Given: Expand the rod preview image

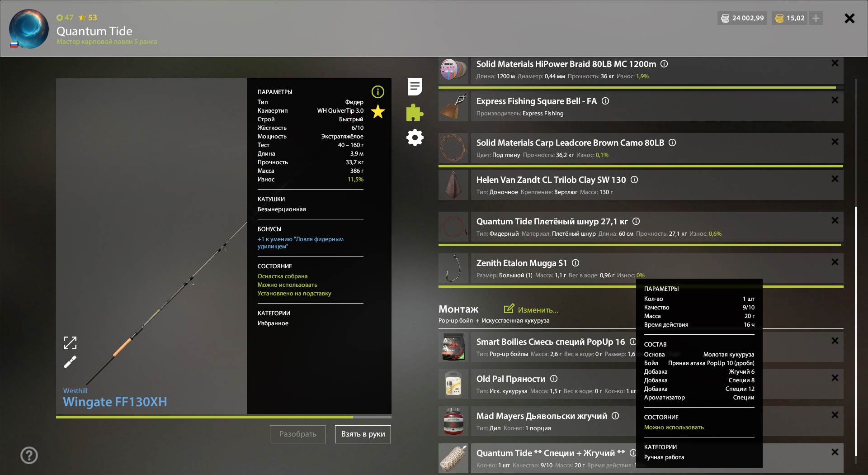Looking at the screenshot, I should 70,343.
